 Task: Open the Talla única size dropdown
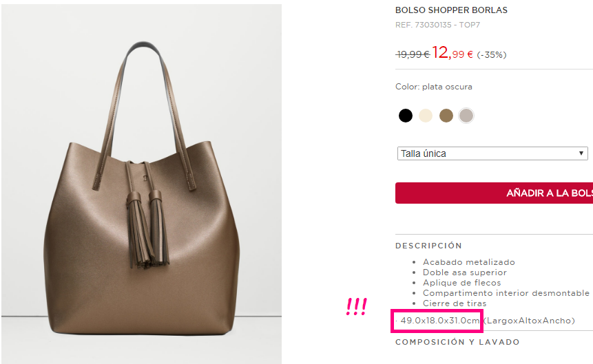tap(492, 153)
